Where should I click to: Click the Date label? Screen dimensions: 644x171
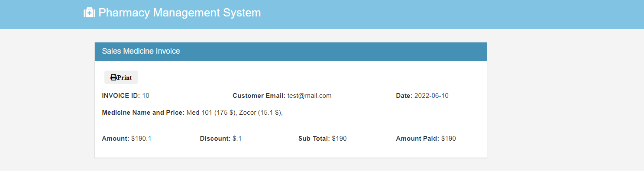(x=404, y=96)
